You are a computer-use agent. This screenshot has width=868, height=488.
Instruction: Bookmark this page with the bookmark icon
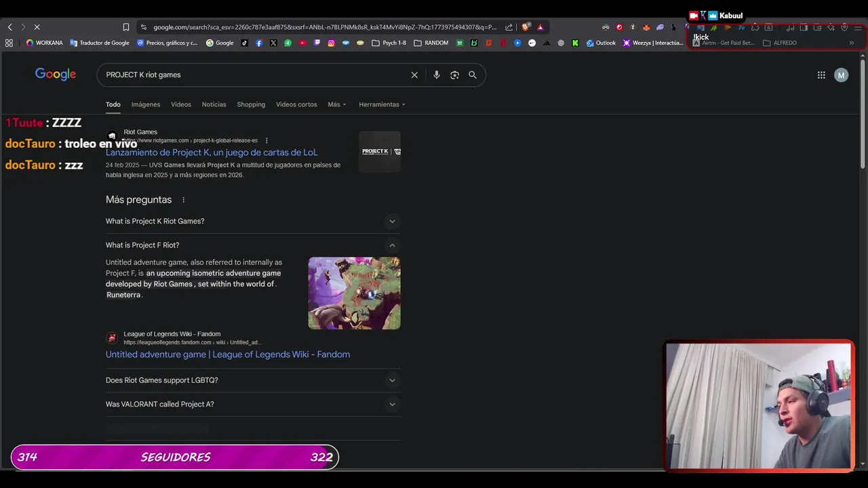click(125, 27)
